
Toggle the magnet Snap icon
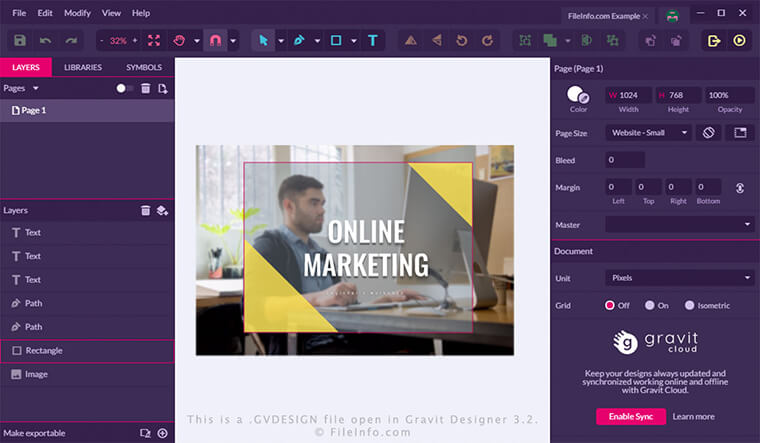[213, 41]
